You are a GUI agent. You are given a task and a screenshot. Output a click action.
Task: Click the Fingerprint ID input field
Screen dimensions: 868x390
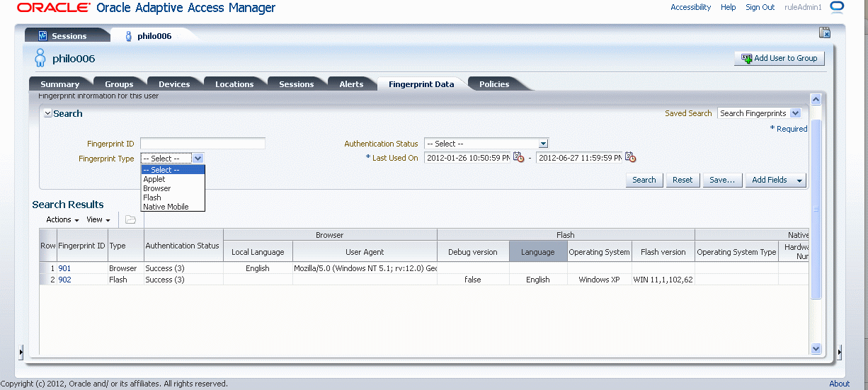202,144
